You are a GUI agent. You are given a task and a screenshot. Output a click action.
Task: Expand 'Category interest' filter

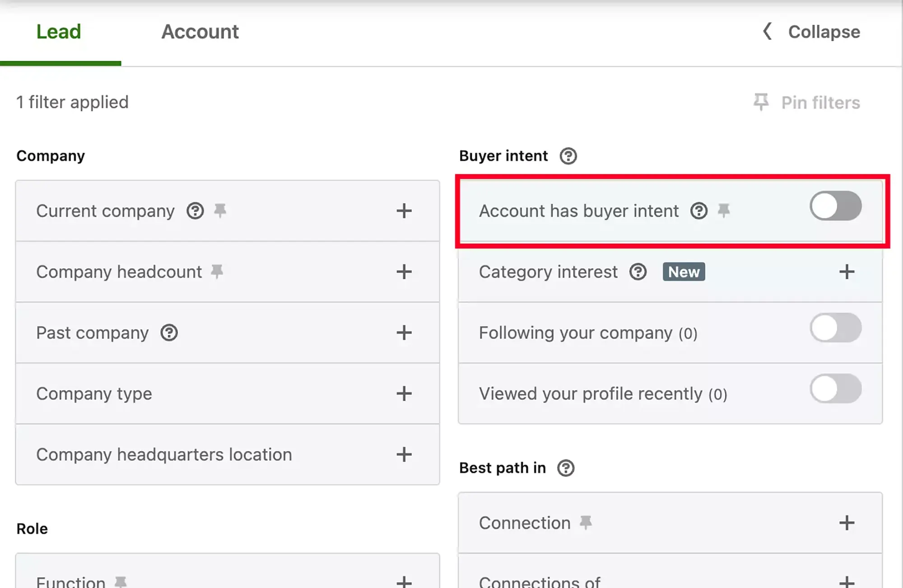(x=847, y=272)
